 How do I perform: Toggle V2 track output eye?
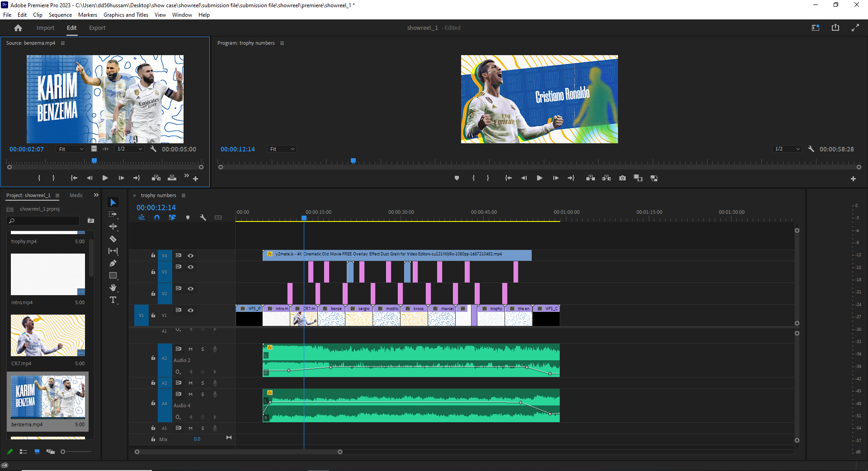(x=191, y=288)
